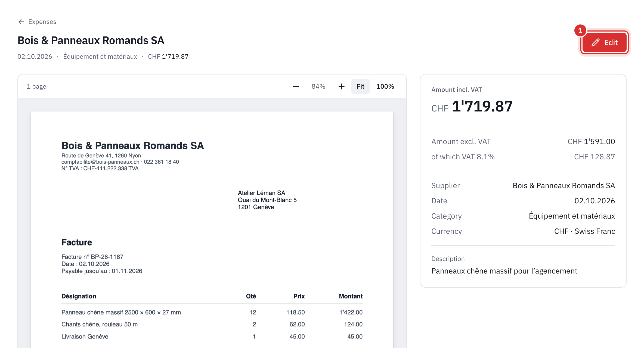This screenshot has width=644, height=348.
Task: Click the supplier email in invoice header
Action: [100, 162]
